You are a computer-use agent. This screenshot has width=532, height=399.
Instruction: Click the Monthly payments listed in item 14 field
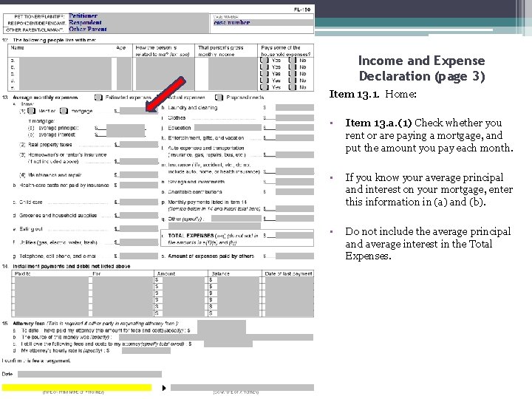pyautogui.click(x=295, y=208)
